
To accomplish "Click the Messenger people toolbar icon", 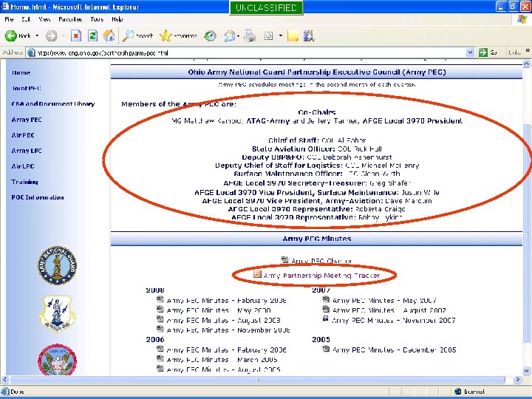I will pyautogui.click(x=309, y=35).
